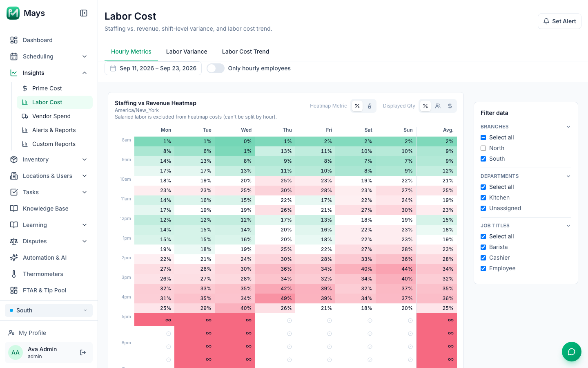Open FTAR & Tip Pool page

coord(49,290)
